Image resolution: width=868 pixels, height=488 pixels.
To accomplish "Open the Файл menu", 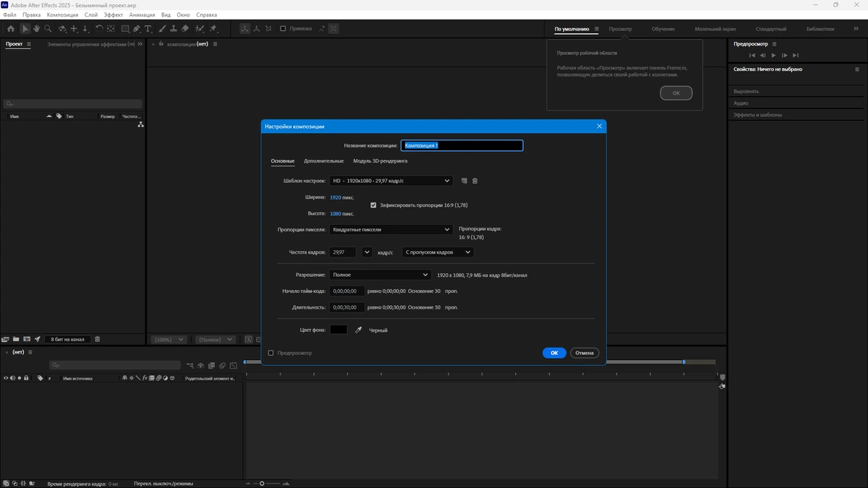I will tap(9, 14).
